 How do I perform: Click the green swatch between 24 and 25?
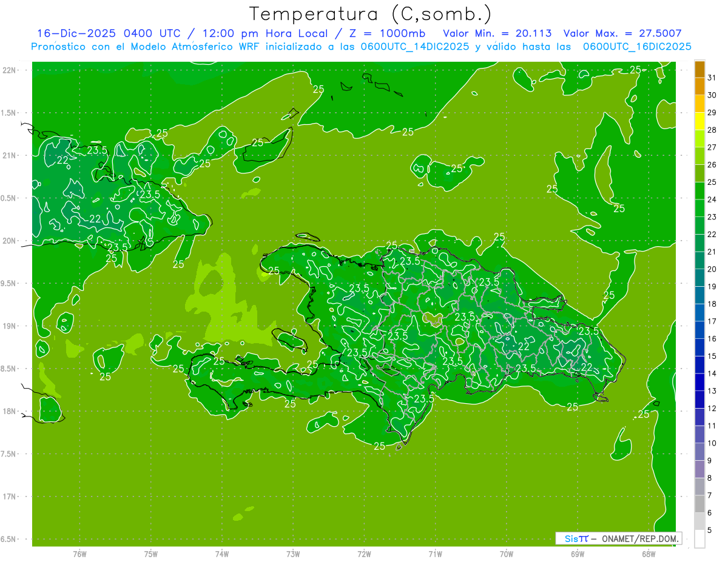click(x=699, y=191)
